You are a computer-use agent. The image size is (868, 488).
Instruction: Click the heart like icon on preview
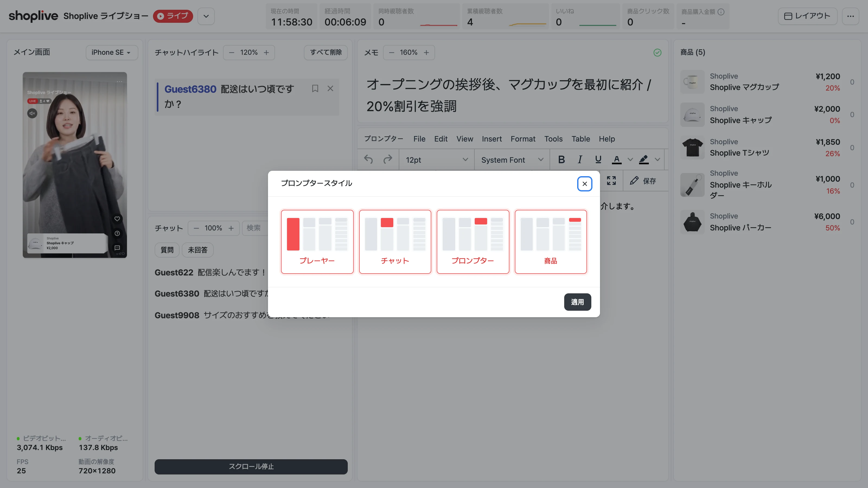tap(117, 219)
